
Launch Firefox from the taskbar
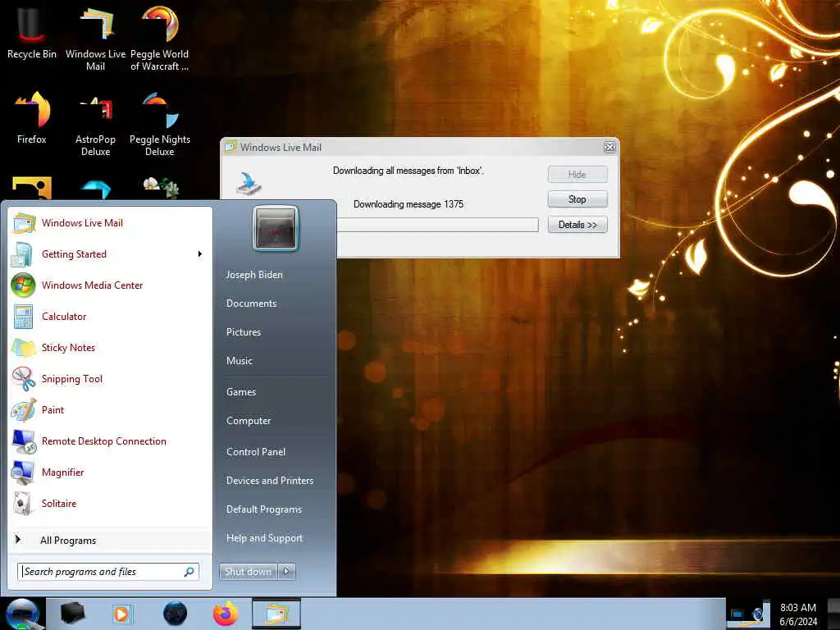point(226,614)
